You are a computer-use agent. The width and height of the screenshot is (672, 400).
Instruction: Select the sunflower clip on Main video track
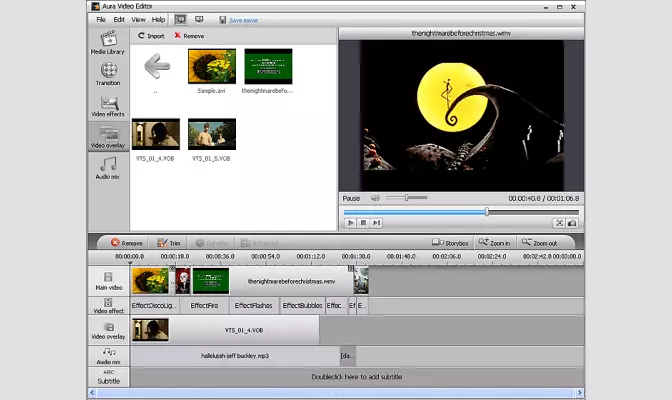(150, 281)
